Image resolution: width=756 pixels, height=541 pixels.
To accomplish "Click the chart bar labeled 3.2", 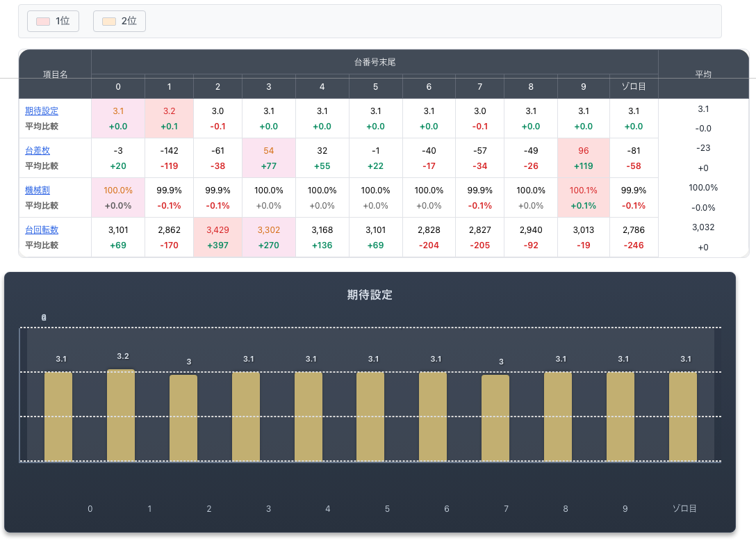I will 121,415.
